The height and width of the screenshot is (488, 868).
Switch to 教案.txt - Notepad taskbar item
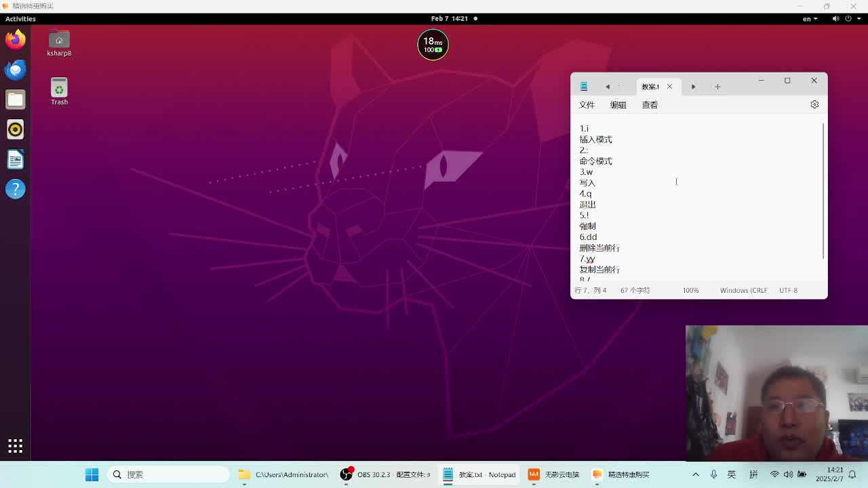480,474
